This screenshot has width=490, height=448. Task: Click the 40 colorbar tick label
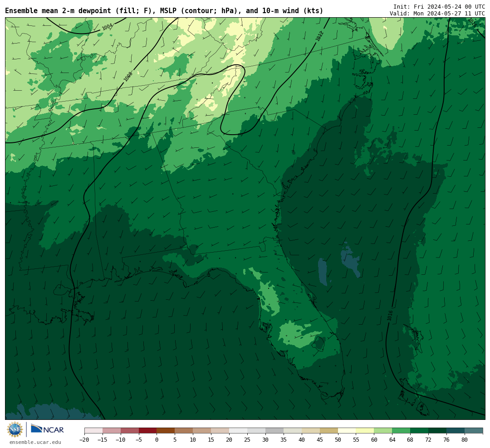point(302,439)
